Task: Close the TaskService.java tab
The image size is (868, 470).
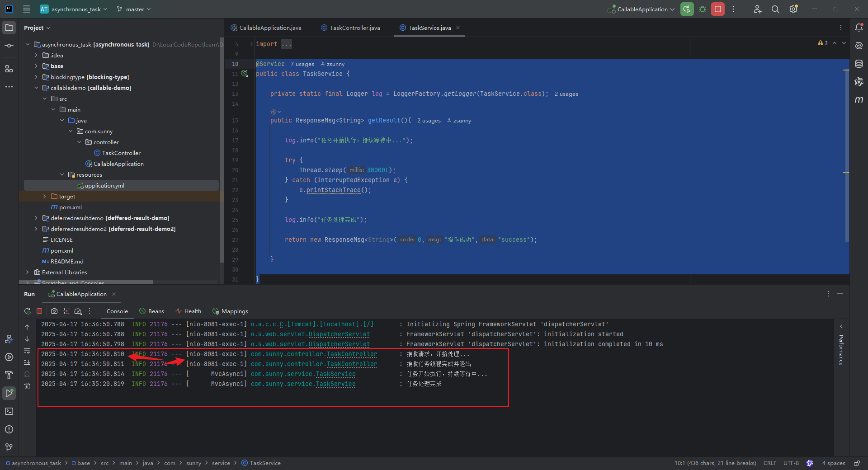Action: (x=458, y=28)
